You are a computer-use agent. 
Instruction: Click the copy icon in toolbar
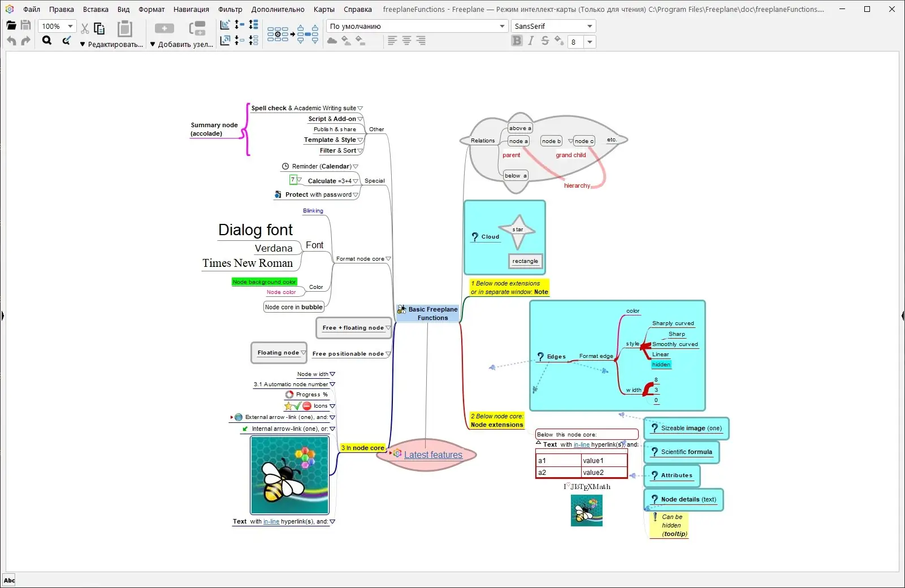[99, 29]
